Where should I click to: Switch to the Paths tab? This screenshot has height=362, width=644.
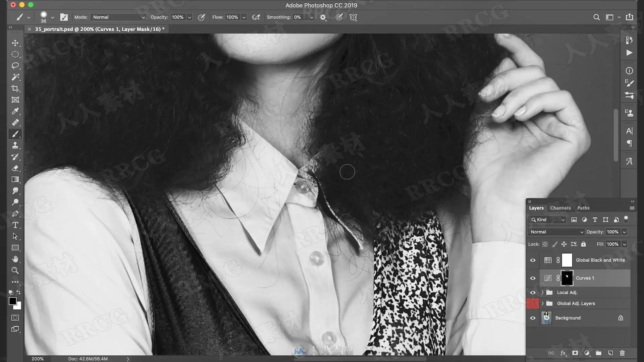583,208
